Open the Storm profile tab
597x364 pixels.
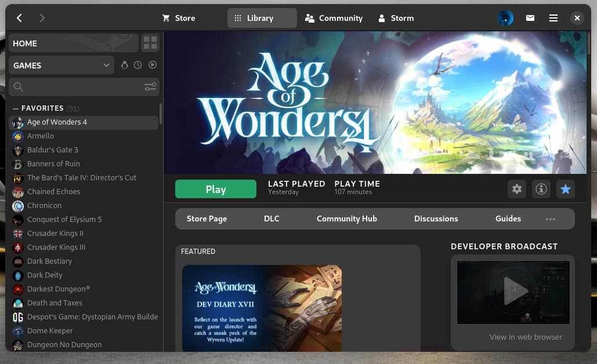tap(396, 18)
